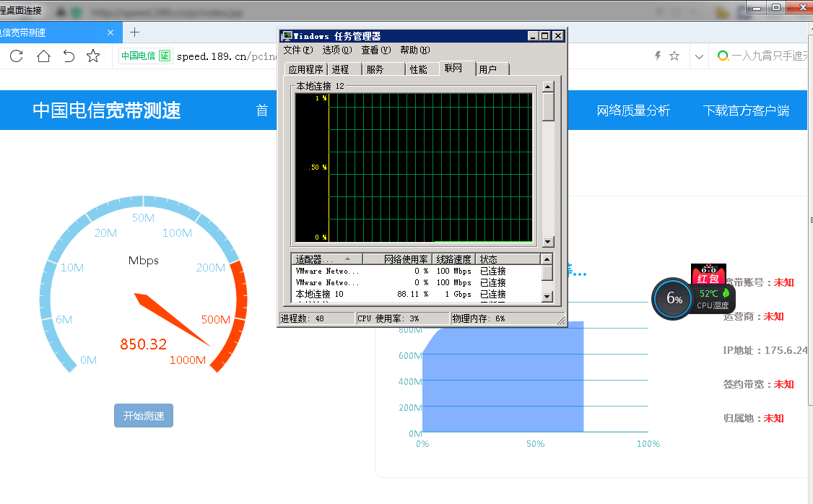Click the bookmark star next to home
This screenshot has width=813, height=504.
click(93, 56)
